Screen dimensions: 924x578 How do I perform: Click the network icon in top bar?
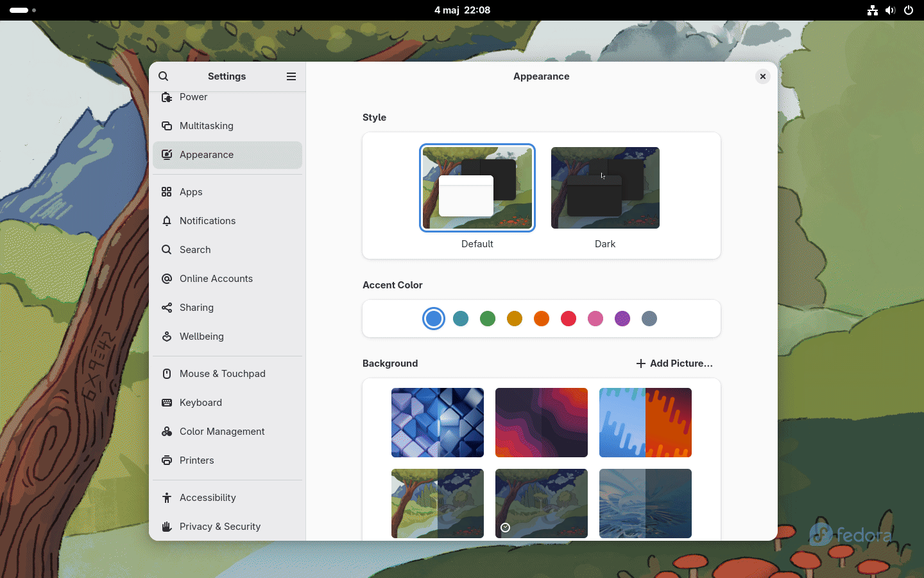[x=873, y=10]
